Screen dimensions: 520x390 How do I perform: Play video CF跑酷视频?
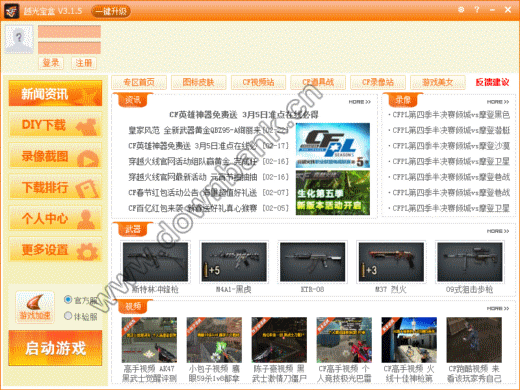point(474,340)
